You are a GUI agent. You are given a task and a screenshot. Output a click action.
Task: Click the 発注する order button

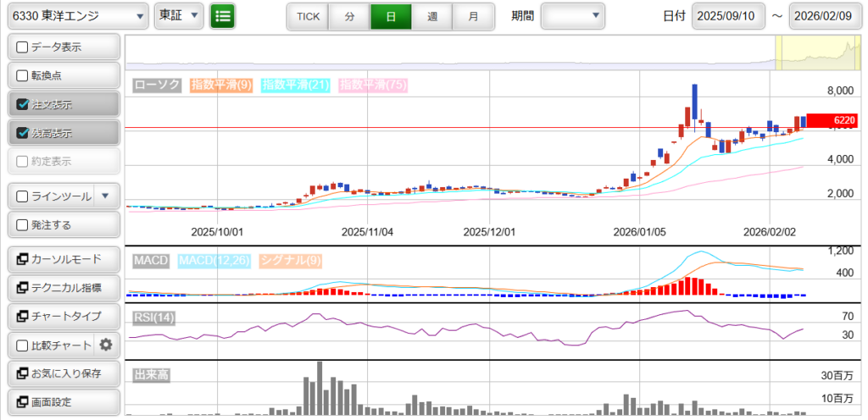(64, 225)
